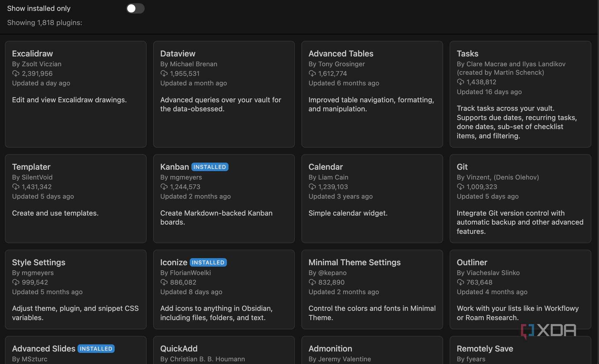Click INSTALLED badge next to Advanced Slides
599x364 pixels.
coord(96,349)
